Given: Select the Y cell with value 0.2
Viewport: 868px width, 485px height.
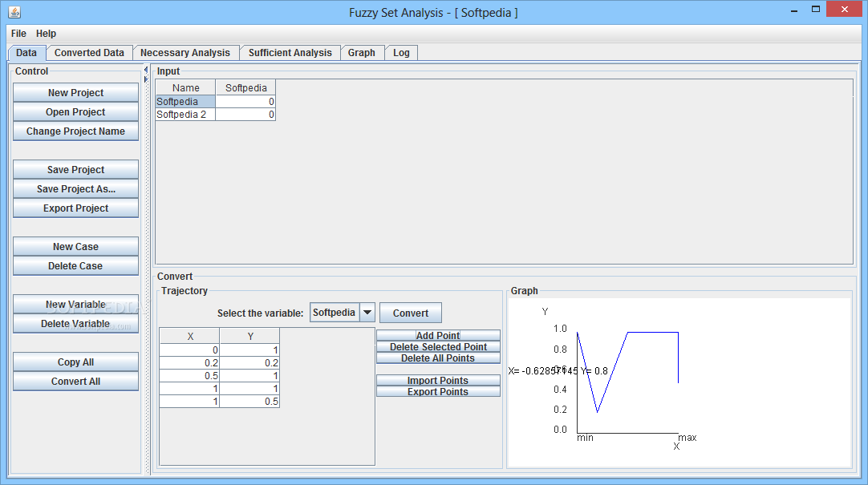Looking at the screenshot, I should [249, 363].
